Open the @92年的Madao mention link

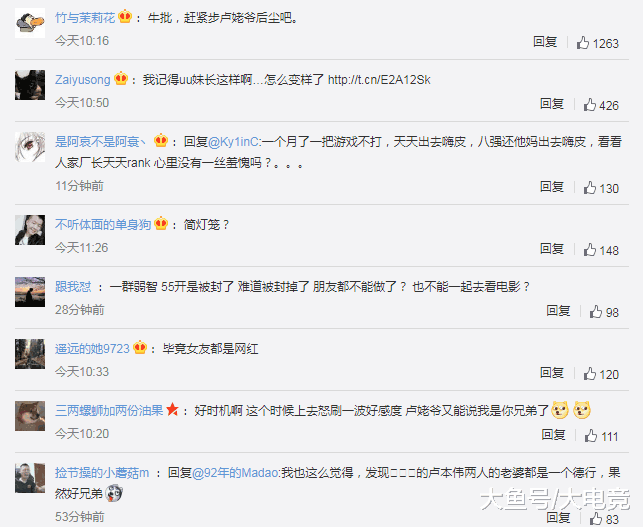pos(235,473)
